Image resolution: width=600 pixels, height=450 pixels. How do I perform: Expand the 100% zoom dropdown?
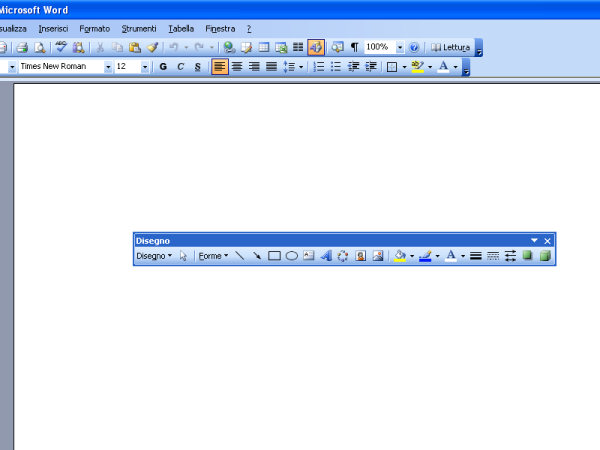pyautogui.click(x=400, y=47)
